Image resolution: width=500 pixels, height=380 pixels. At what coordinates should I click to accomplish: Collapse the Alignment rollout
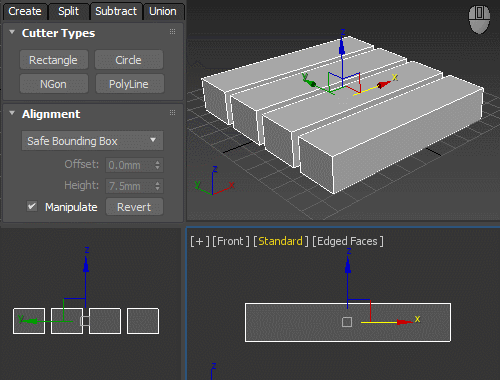[12, 113]
